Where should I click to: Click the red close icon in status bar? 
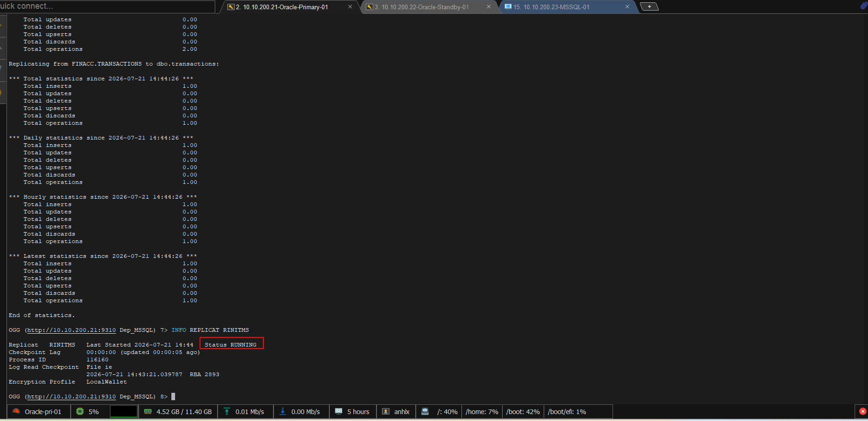tap(862, 411)
